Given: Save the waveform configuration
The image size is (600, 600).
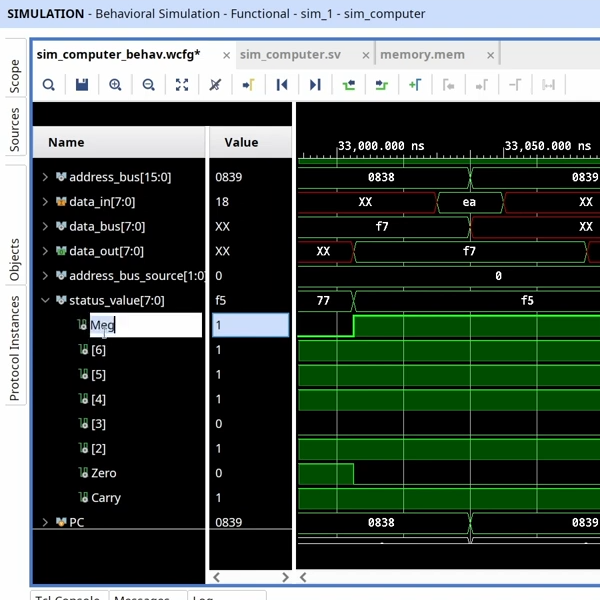Looking at the screenshot, I should [x=82, y=85].
